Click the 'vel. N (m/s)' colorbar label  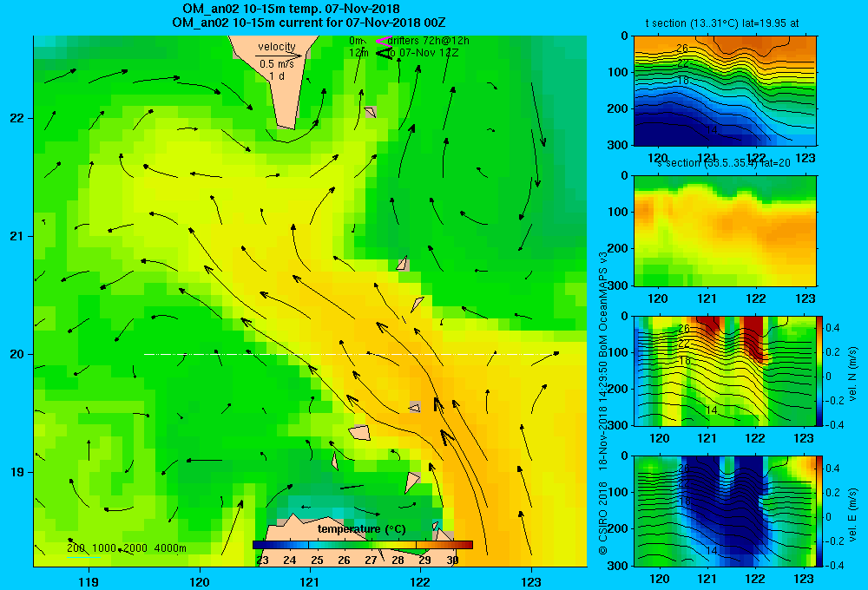(853, 374)
